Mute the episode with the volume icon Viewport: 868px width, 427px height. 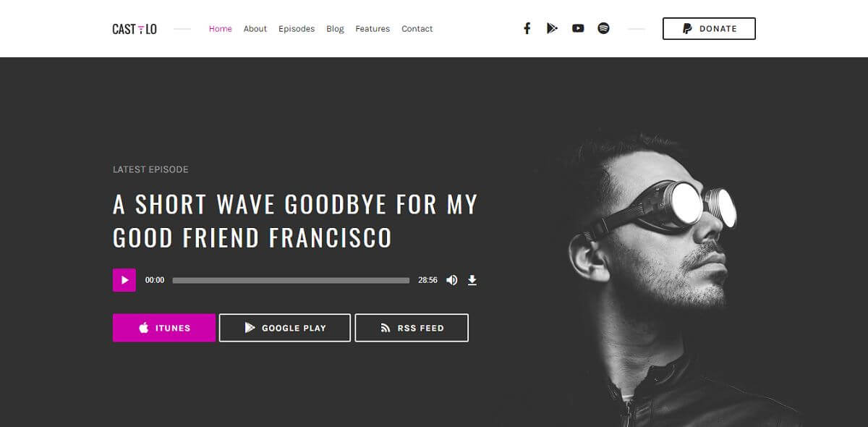point(452,280)
